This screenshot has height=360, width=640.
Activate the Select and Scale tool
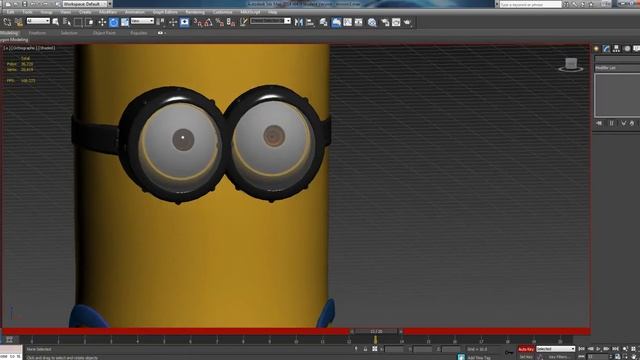click(x=125, y=22)
